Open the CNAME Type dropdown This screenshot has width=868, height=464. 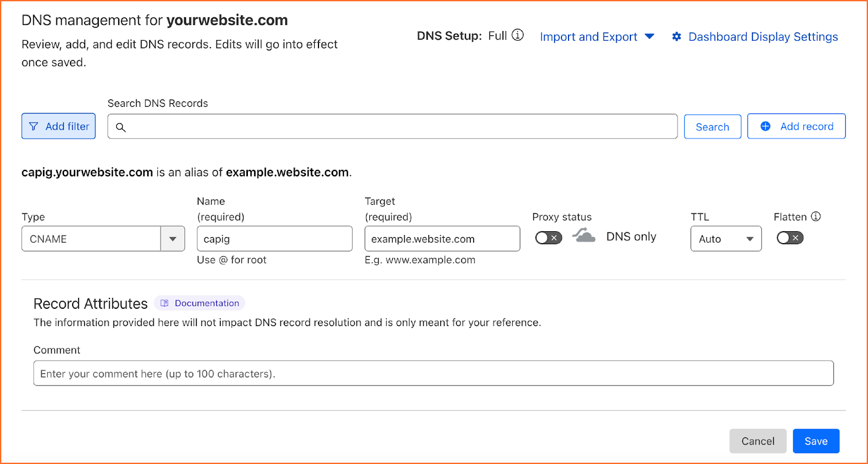pos(103,239)
